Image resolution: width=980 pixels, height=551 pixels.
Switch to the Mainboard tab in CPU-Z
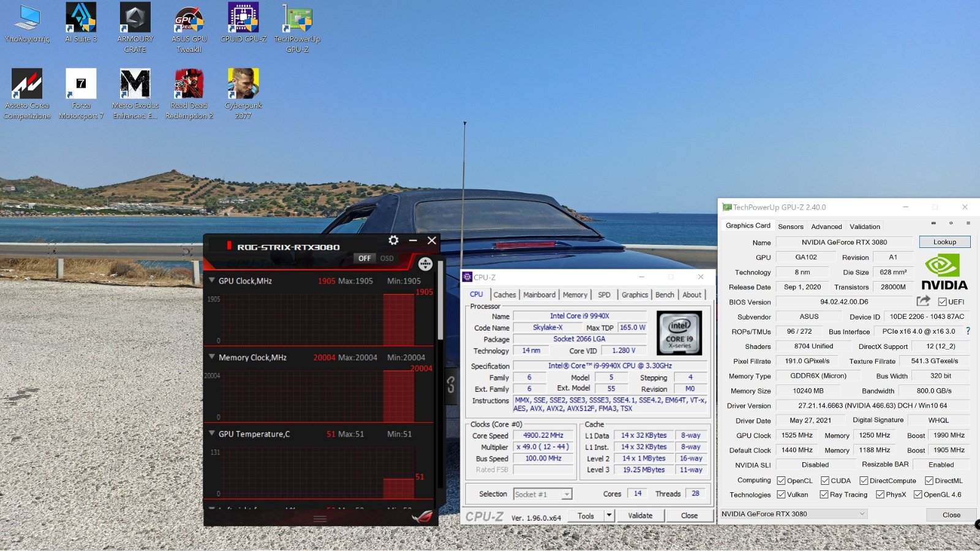click(539, 294)
